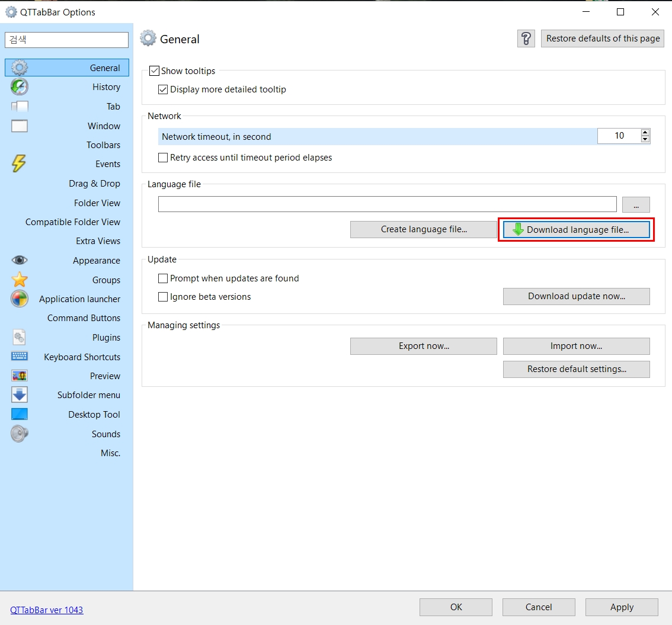The height and width of the screenshot is (625, 672).
Task: Click Import now button
Action: point(576,346)
